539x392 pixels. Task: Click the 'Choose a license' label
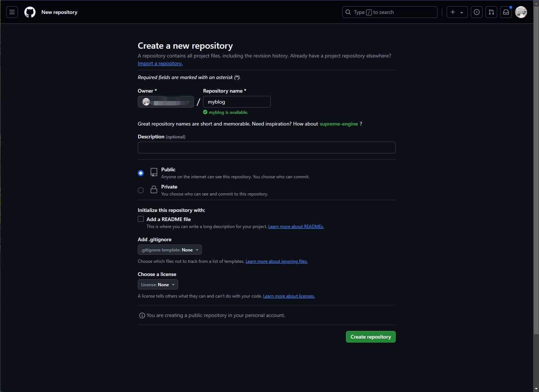point(157,274)
